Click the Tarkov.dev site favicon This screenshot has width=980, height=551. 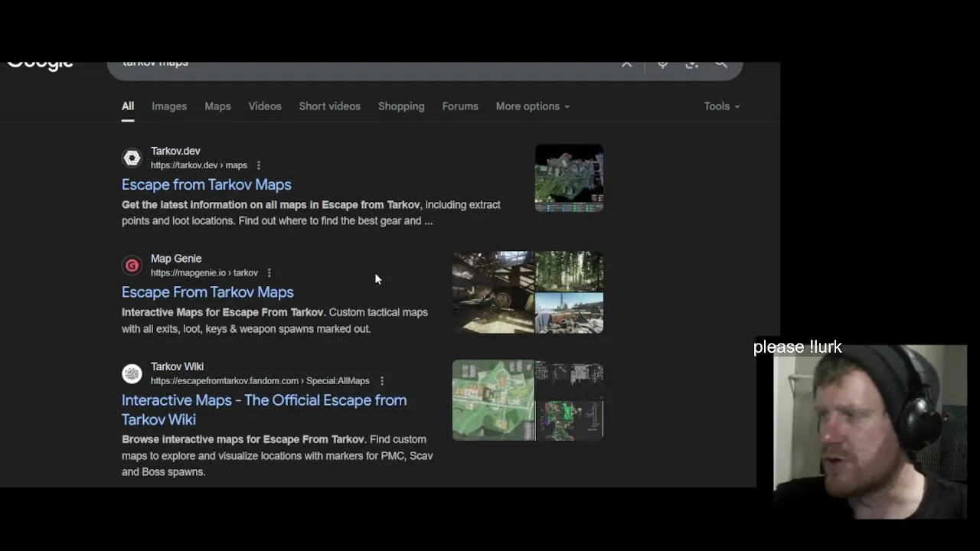(132, 158)
